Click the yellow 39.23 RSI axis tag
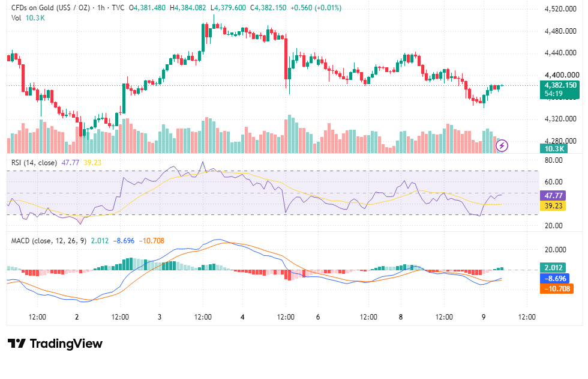The width and height of the screenshot is (588, 379). pos(553,205)
